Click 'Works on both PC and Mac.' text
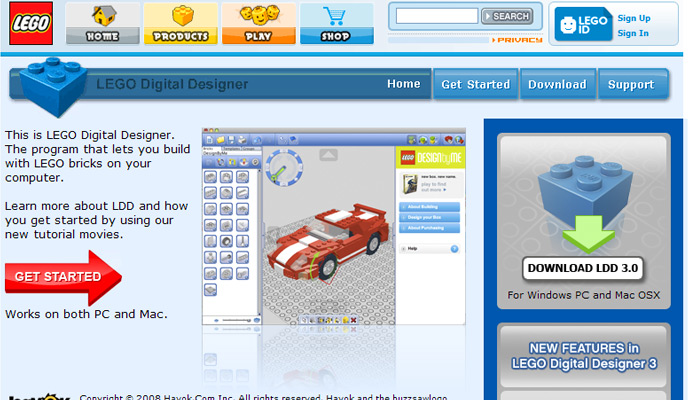Screen dimensions: 690x400 tap(86, 314)
